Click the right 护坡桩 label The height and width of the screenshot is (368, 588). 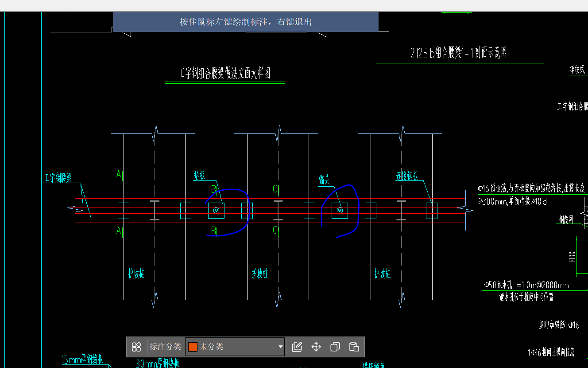tap(383, 273)
